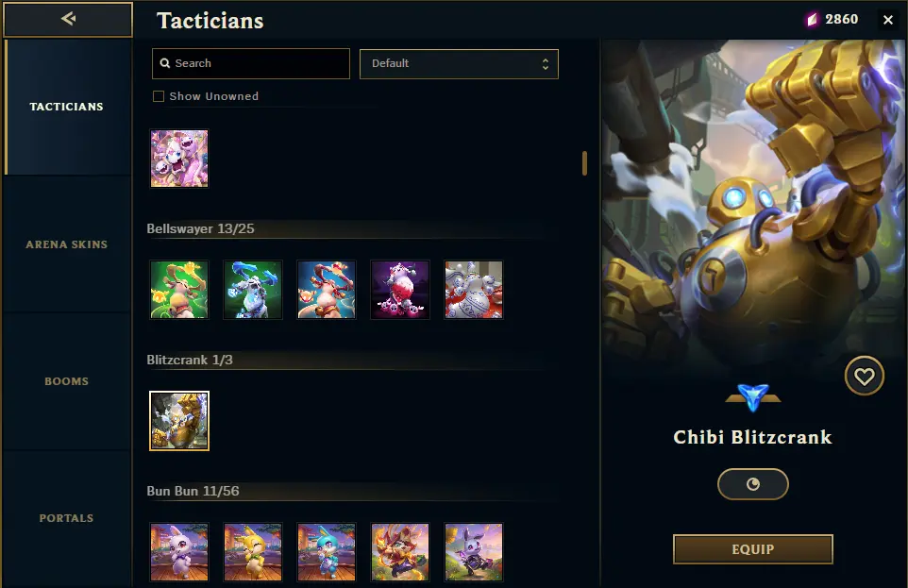The height and width of the screenshot is (588, 908).
Task: Pick the dark purple Bellswayer icon
Action: coord(400,290)
